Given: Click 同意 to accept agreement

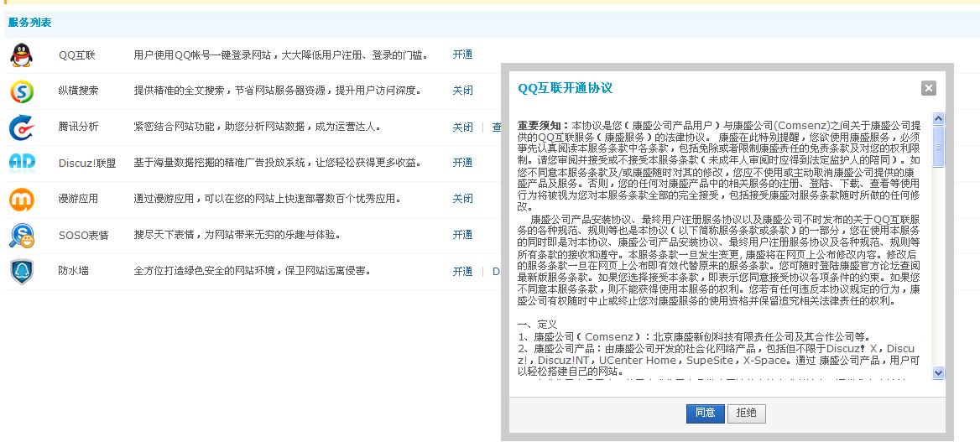Looking at the screenshot, I should pos(705,413).
